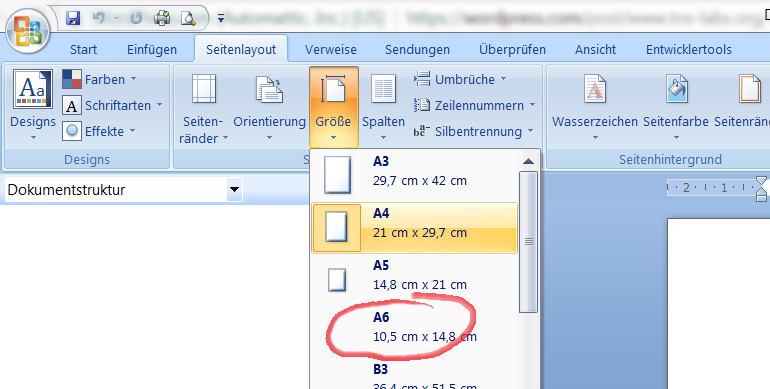
Task: Open the undo history dropdown arrow
Action: pyautogui.click(x=116, y=18)
